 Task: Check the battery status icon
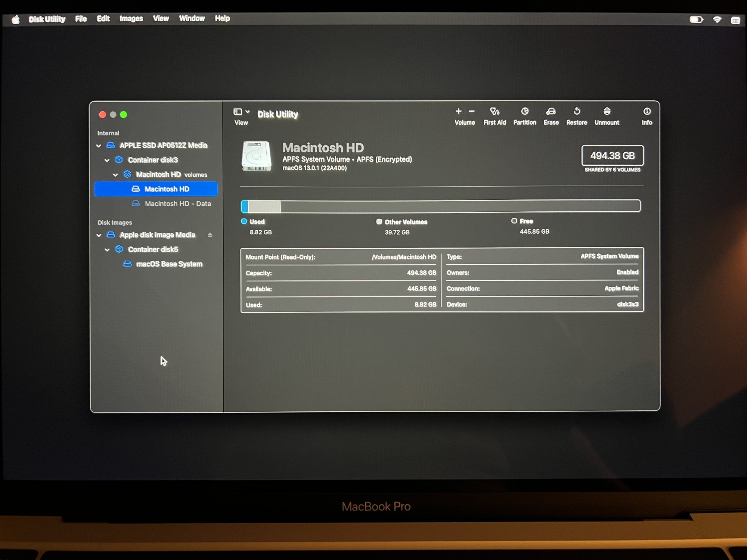697,19
